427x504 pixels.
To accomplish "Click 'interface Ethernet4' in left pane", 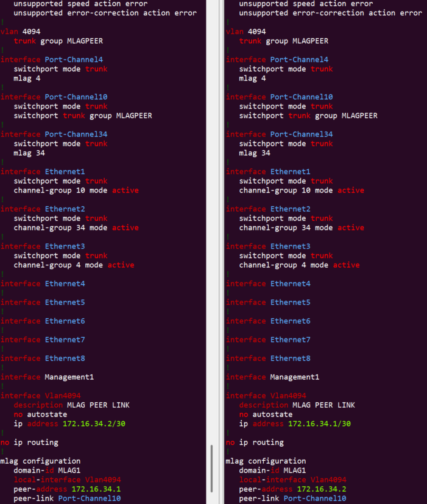I will coord(43,284).
